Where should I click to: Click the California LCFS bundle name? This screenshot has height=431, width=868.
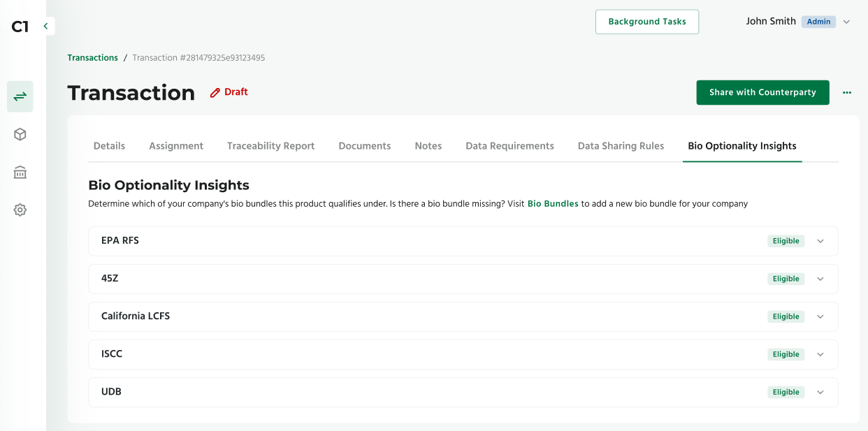pos(136,316)
